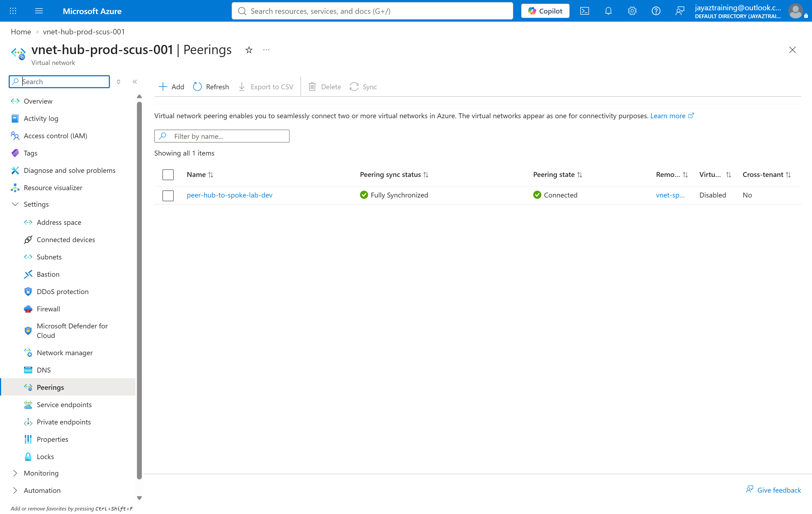Viewport: 812px width, 514px height.
Task: Click vnet-hub-prod-scus-001 breadcrumb
Action: click(84, 32)
